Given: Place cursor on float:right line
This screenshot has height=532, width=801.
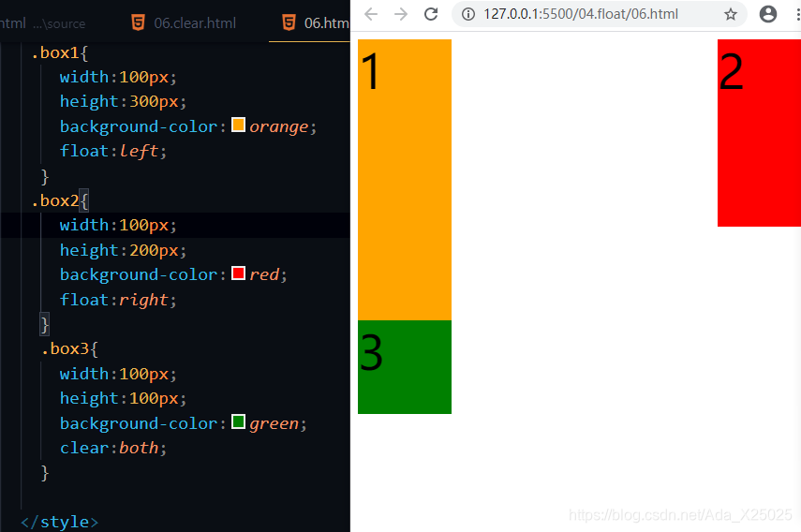Looking at the screenshot, I should (118, 300).
